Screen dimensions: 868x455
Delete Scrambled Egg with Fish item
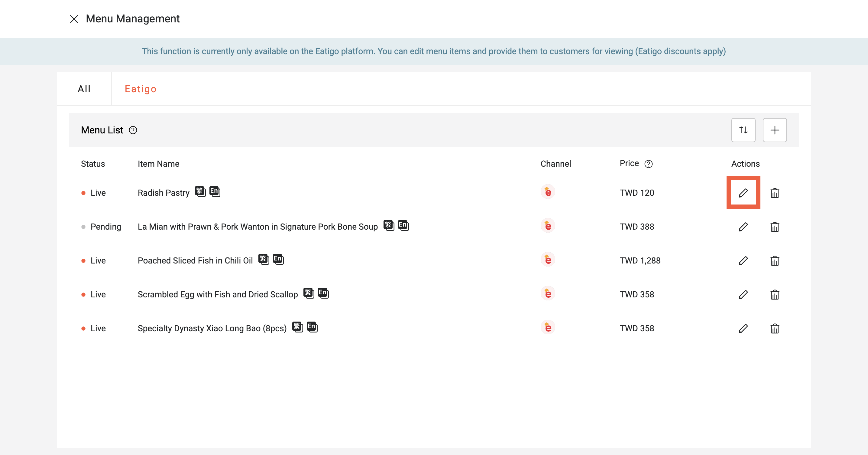[x=775, y=295]
